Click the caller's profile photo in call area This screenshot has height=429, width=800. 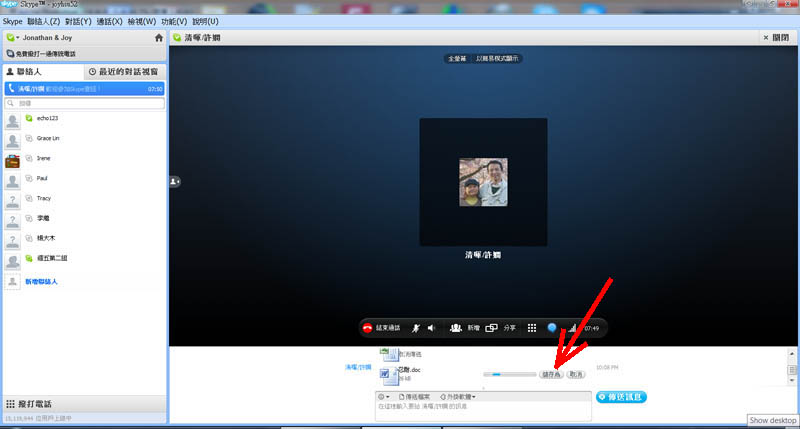[x=483, y=182]
